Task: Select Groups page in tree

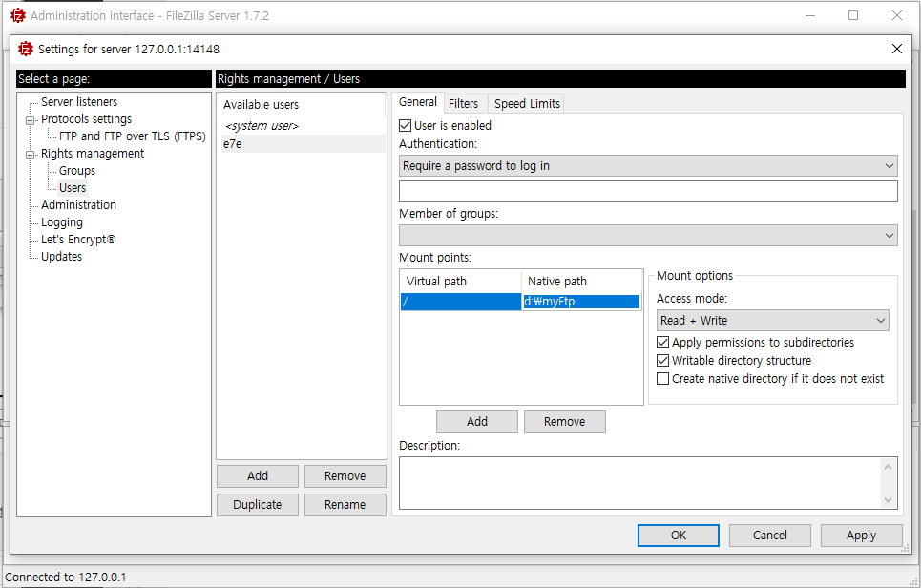Action: (x=77, y=171)
